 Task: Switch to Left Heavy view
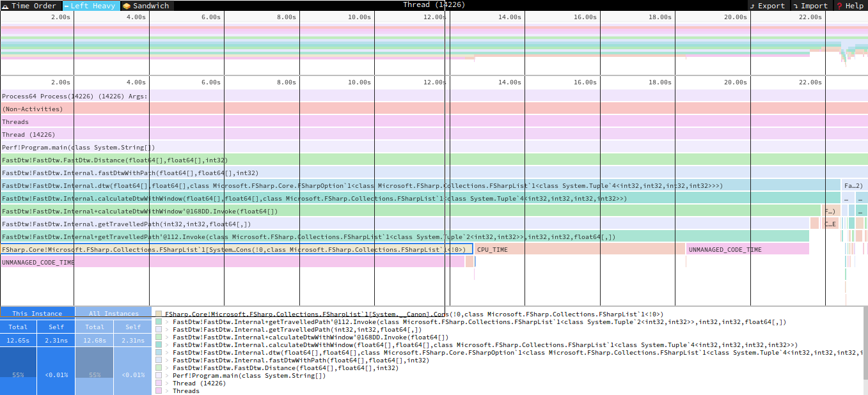point(67,6)
